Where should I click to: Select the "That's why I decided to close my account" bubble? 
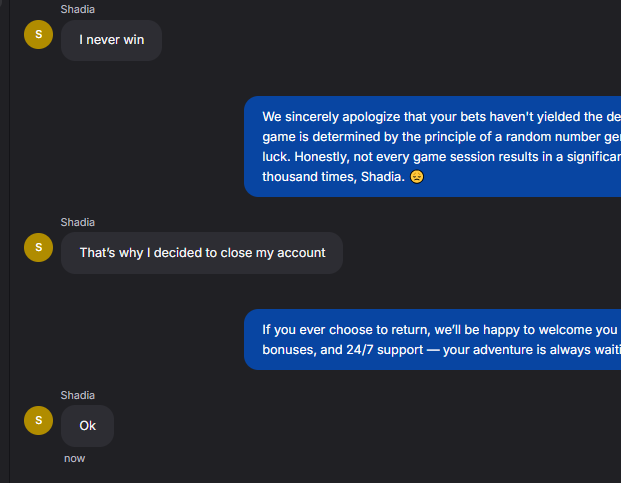click(x=202, y=253)
